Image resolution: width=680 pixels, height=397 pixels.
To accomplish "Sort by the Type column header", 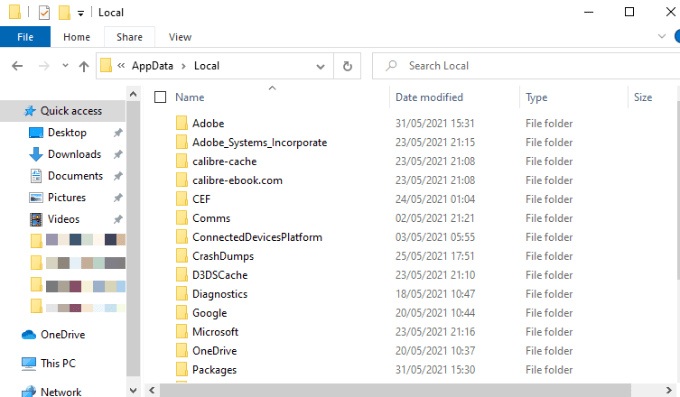I will (536, 98).
